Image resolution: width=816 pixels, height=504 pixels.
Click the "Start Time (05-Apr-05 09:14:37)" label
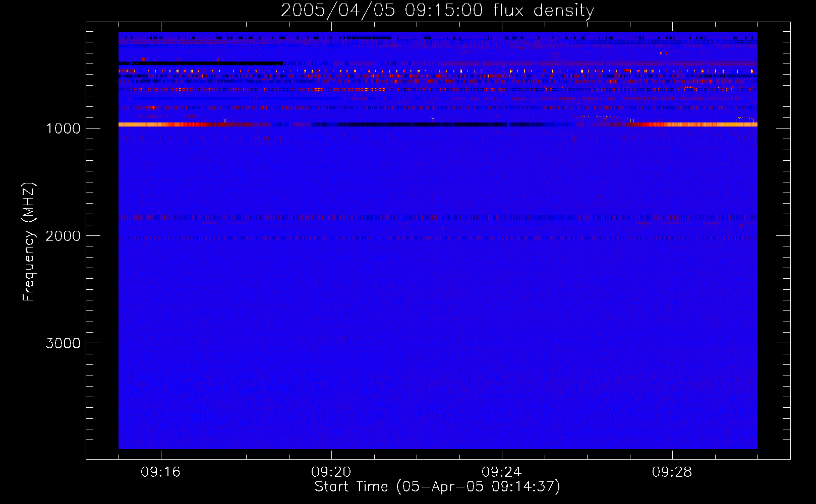tap(437, 486)
